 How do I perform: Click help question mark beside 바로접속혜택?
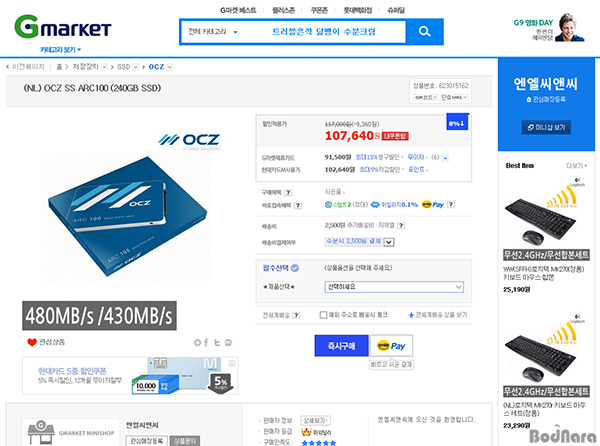click(x=298, y=205)
